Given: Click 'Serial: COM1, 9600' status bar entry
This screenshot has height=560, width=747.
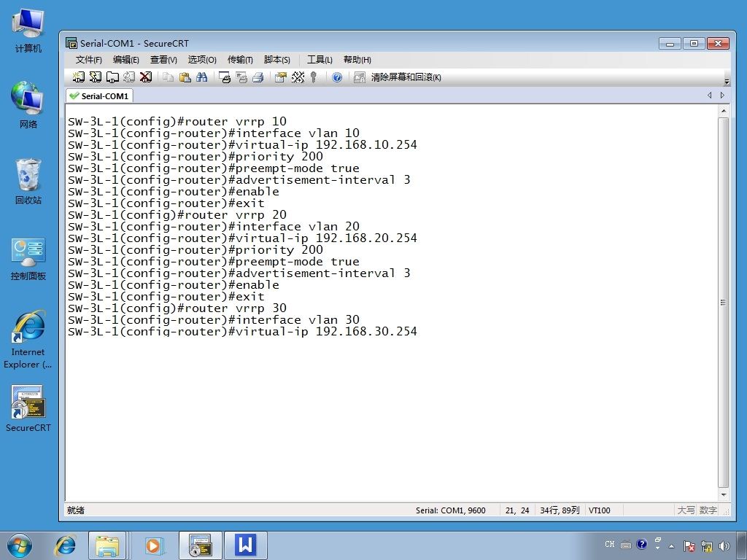Looking at the screenshot, I should click(451, 510).
